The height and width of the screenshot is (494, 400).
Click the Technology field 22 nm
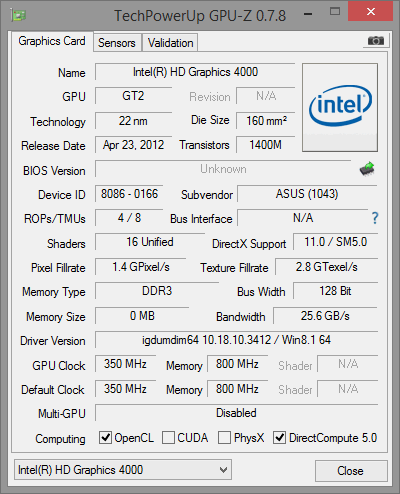(x=133, y=121)
